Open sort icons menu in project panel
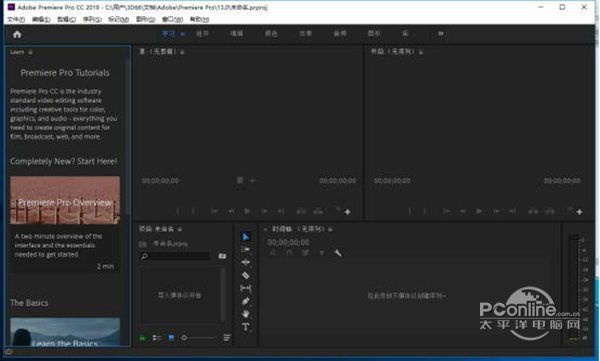 click(x=227, y=338)
